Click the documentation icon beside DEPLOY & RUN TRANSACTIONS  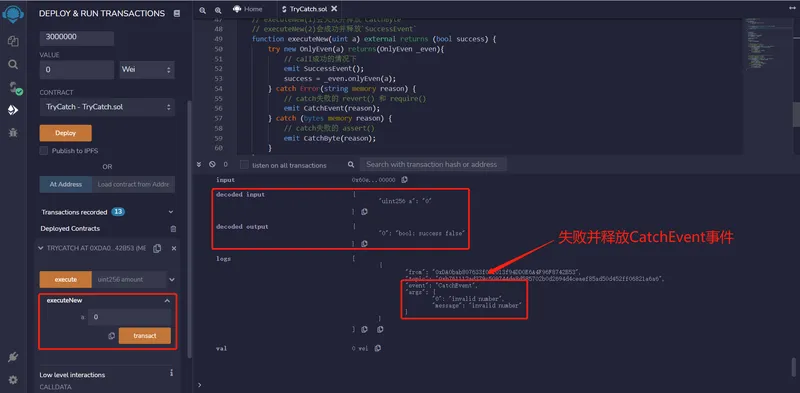[x=177, y=14]
